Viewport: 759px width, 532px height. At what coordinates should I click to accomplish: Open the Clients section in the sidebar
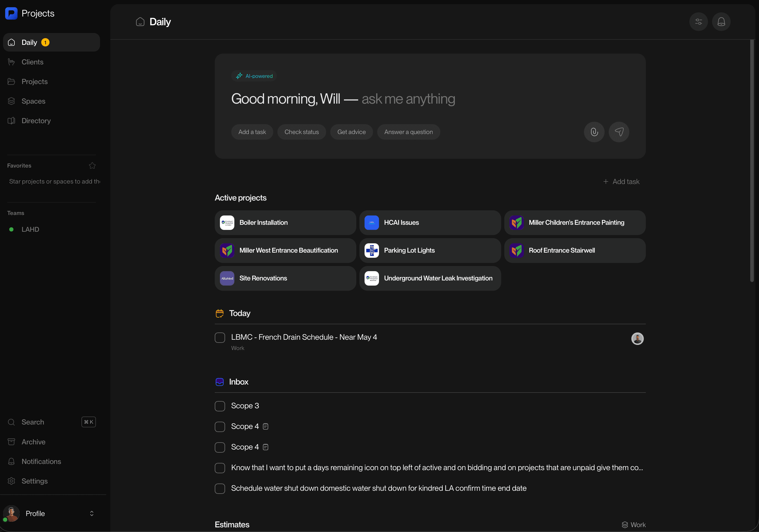tap(32, 62)
